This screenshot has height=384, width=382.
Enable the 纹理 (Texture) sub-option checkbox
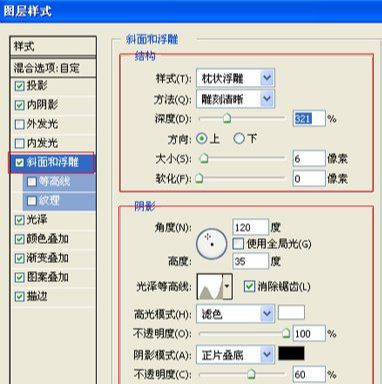click(x=32, y=201)
